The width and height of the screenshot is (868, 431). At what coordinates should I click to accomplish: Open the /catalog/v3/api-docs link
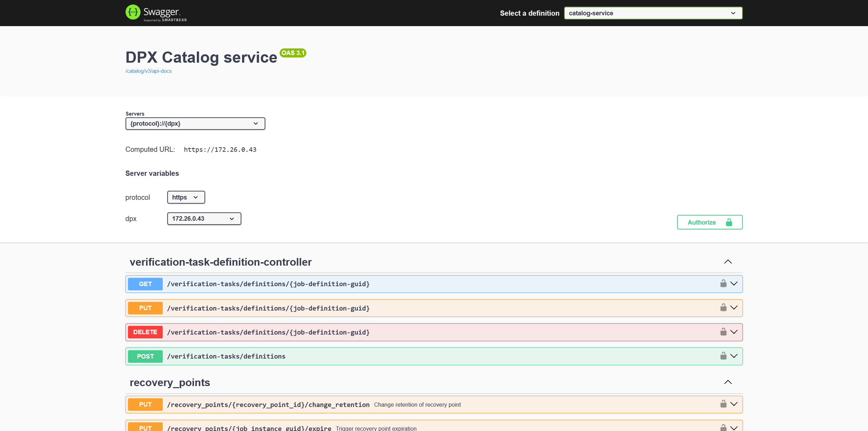click(x=148, y=71)
